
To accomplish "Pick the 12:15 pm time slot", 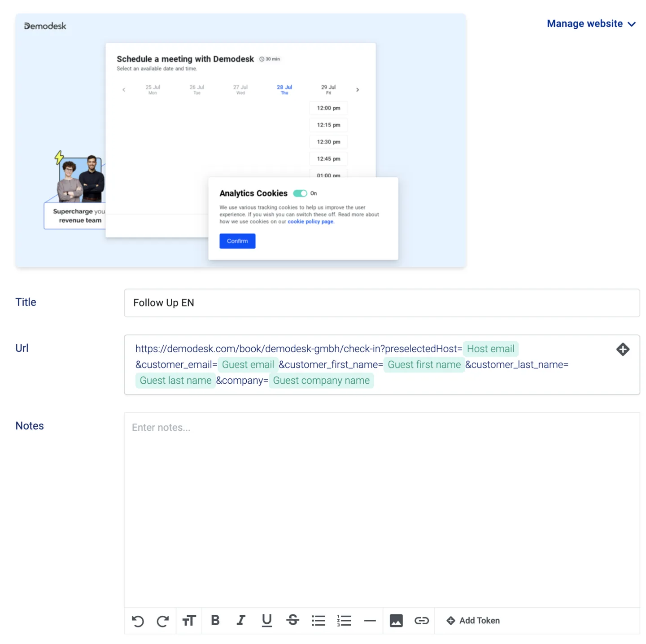I will (328, 125).
